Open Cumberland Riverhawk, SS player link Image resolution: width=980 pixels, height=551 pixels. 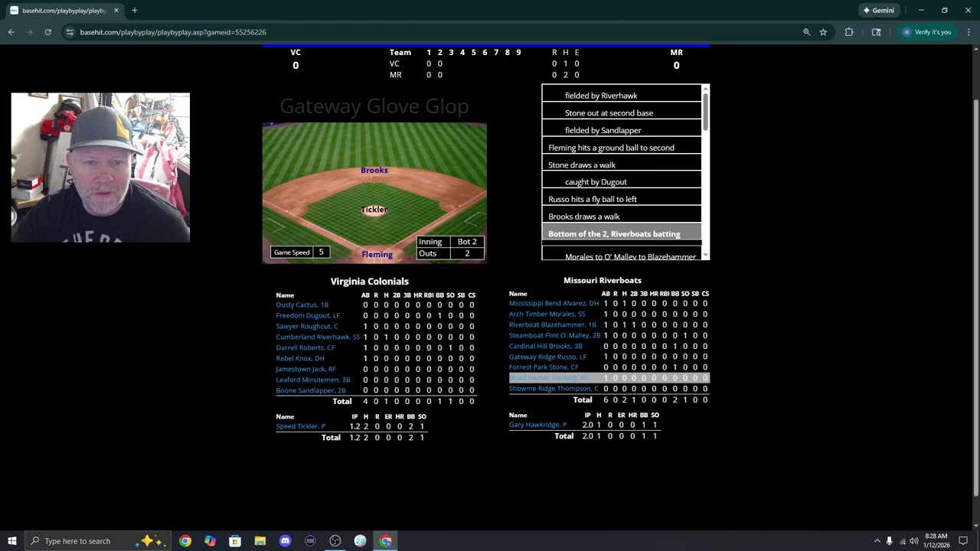[318, 337]
